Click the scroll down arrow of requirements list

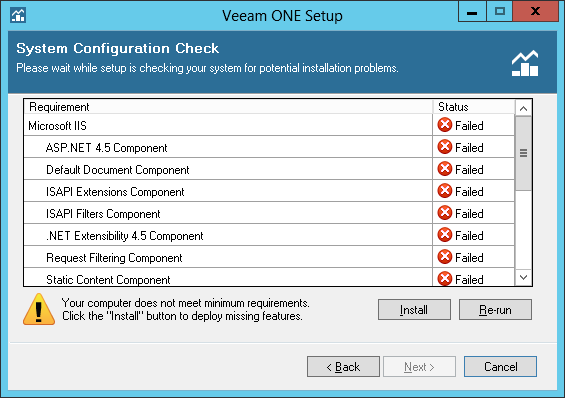coord(524,277)
